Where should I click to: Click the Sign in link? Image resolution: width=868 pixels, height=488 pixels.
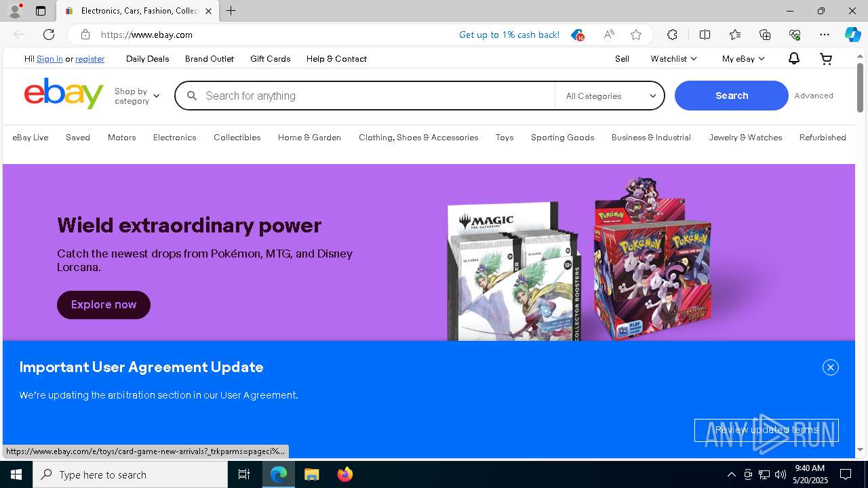click(50, 59)
